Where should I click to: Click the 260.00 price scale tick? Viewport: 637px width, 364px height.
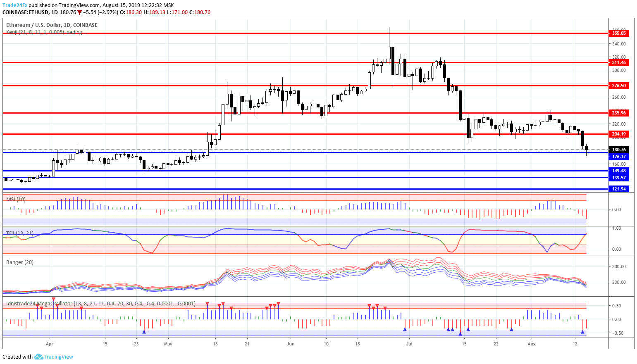tap(619, 97)
